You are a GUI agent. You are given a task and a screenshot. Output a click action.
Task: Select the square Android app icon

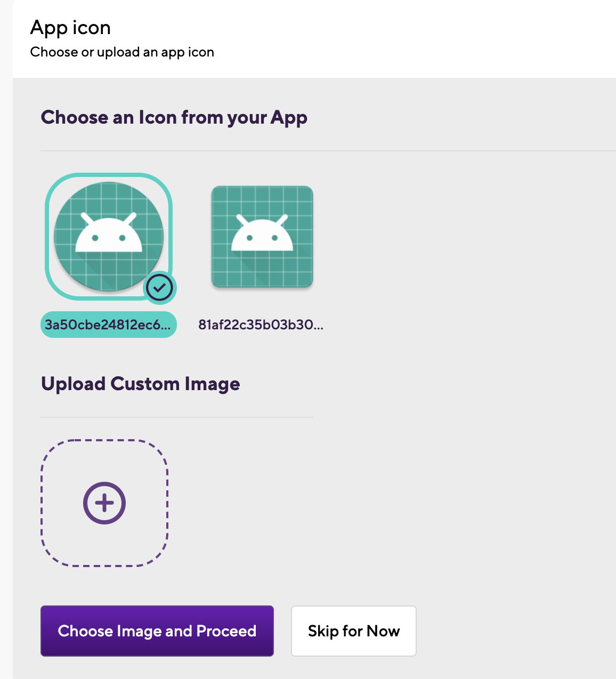pyautogui.click(x=262, y=237)
